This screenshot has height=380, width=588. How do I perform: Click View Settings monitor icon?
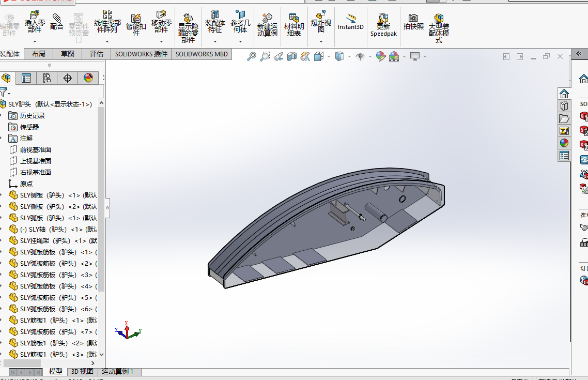click(415, 57)
